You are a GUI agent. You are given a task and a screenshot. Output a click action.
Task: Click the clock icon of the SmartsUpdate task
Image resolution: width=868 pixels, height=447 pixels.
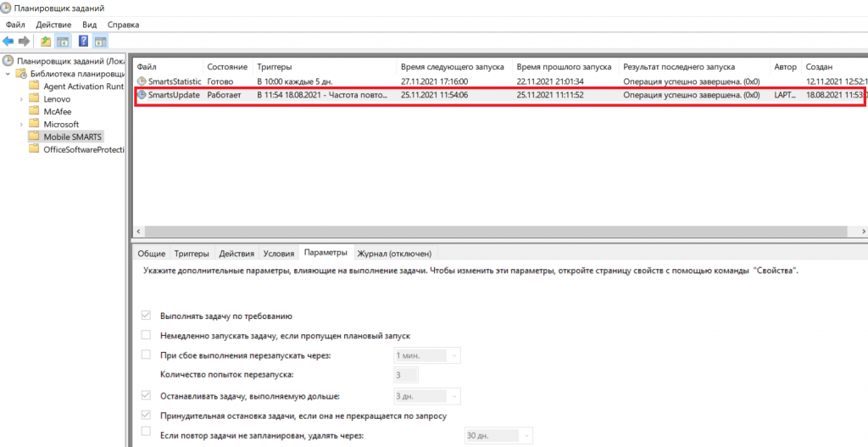[142, 95]
